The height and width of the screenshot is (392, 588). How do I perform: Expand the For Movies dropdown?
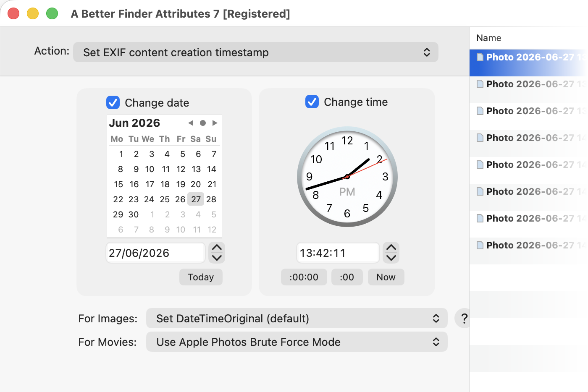tap(297, 342)
